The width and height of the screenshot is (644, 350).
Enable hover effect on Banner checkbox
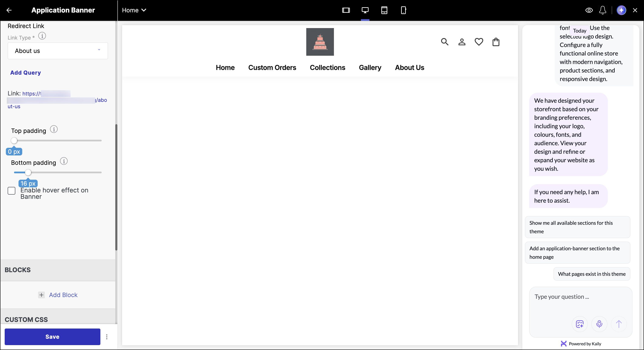click(x=11, y=191)
